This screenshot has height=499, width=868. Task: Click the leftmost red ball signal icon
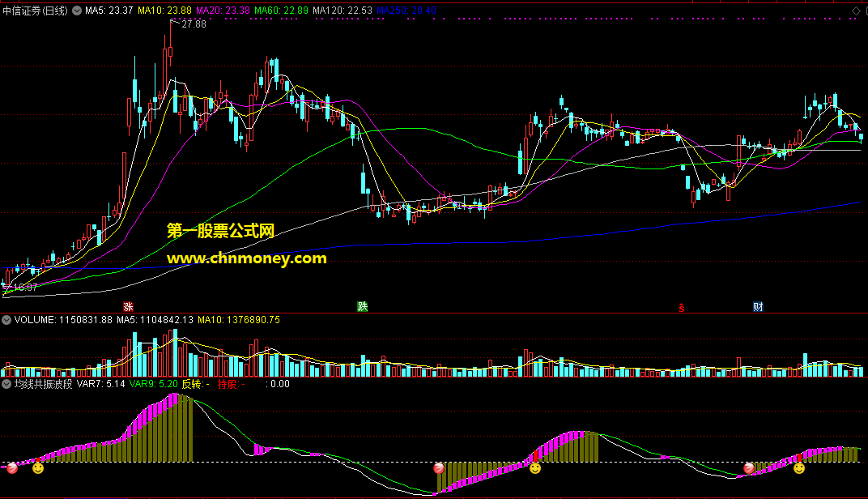[x=12, y=468]
